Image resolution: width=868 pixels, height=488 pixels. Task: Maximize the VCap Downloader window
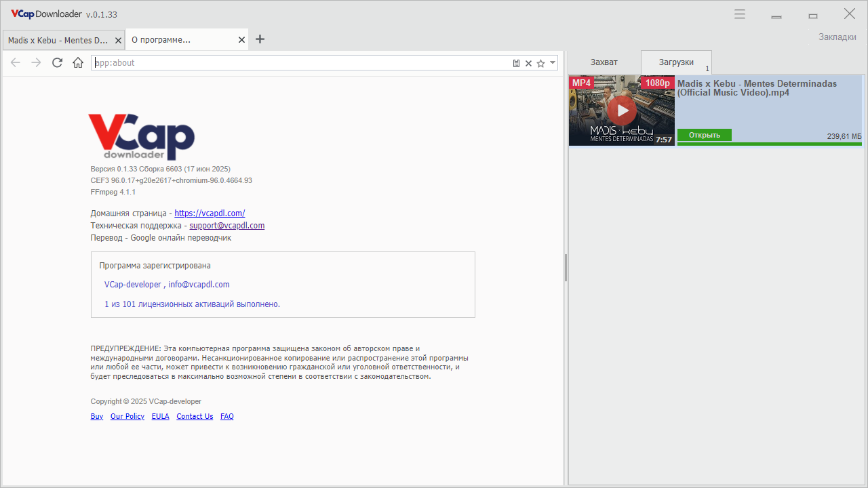point(813,15)
